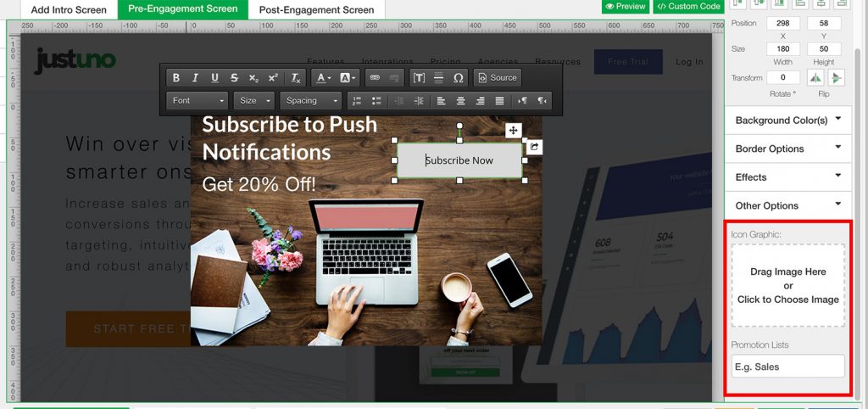
Task: Open the text color picker
Action: 324,78
